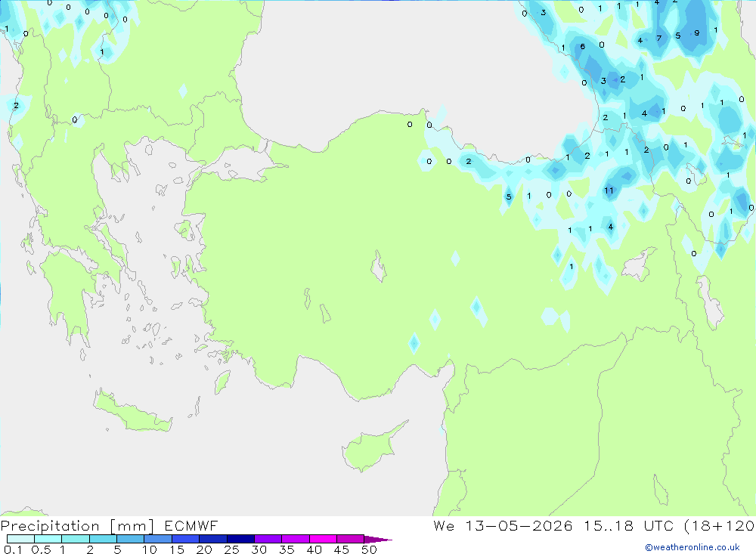Click the map precipitation value '6'
This screenshot has height=554, width=756.
[x=583, y=46]
